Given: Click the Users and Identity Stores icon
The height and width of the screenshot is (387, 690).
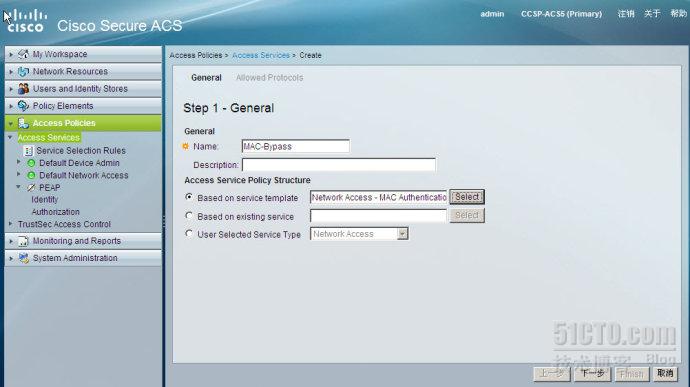Looking at the screenshot, I should [23, 88].
